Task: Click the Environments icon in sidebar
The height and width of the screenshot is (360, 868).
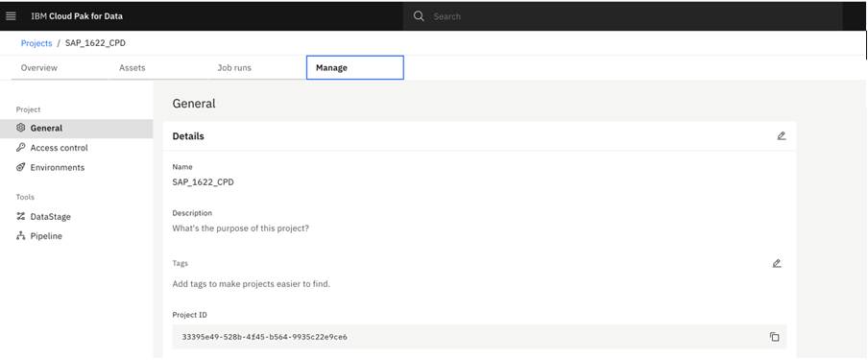Action: pos(21,167)
